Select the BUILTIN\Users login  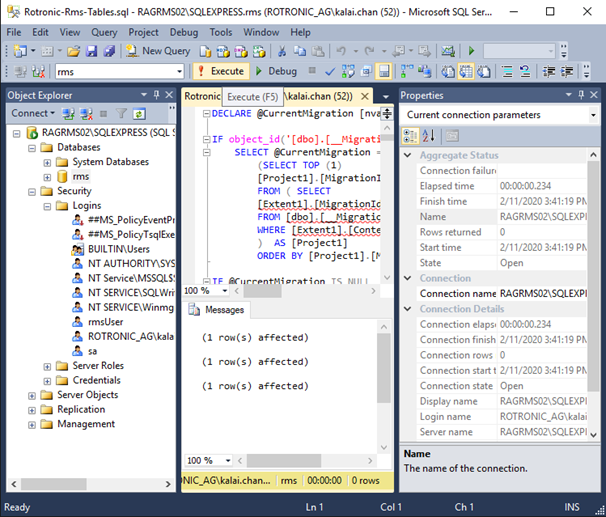click(x=119, y=250)
